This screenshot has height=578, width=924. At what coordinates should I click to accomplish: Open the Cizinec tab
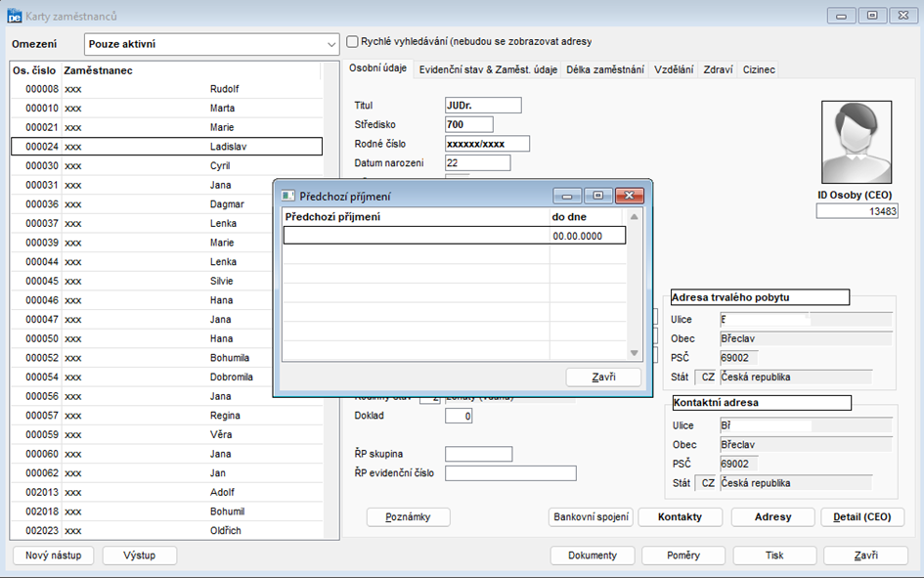759,69
